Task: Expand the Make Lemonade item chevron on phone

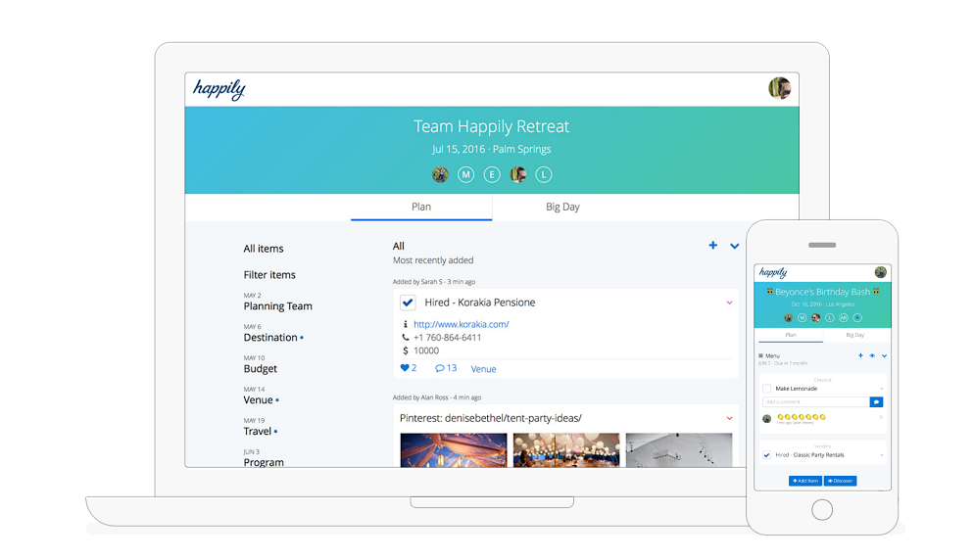Action: point(882,389)
